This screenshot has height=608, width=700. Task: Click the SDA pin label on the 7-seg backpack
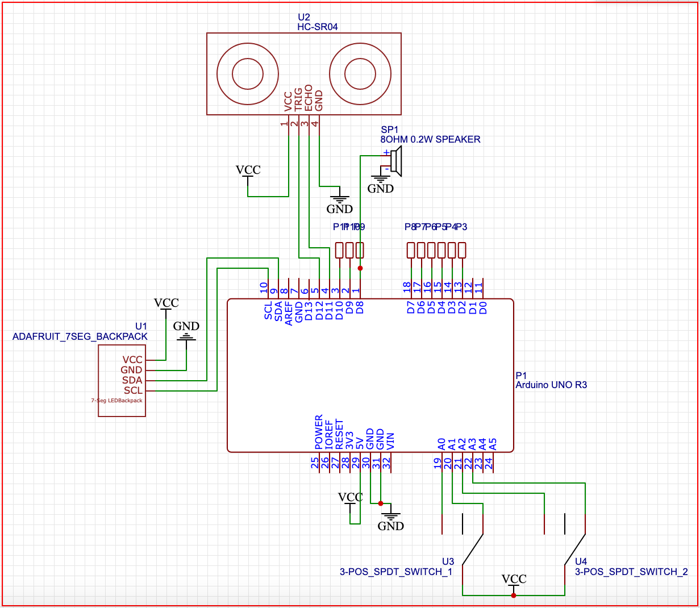(132, 380)
